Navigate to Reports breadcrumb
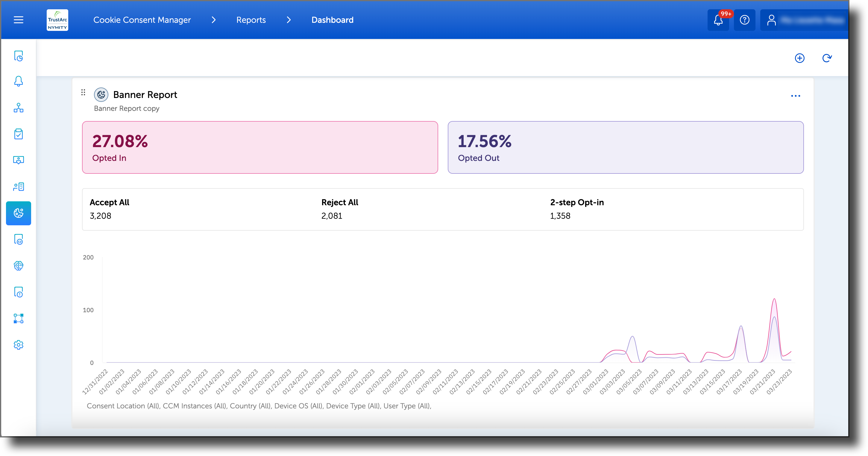Screen dimensions: 868x456 251,20
